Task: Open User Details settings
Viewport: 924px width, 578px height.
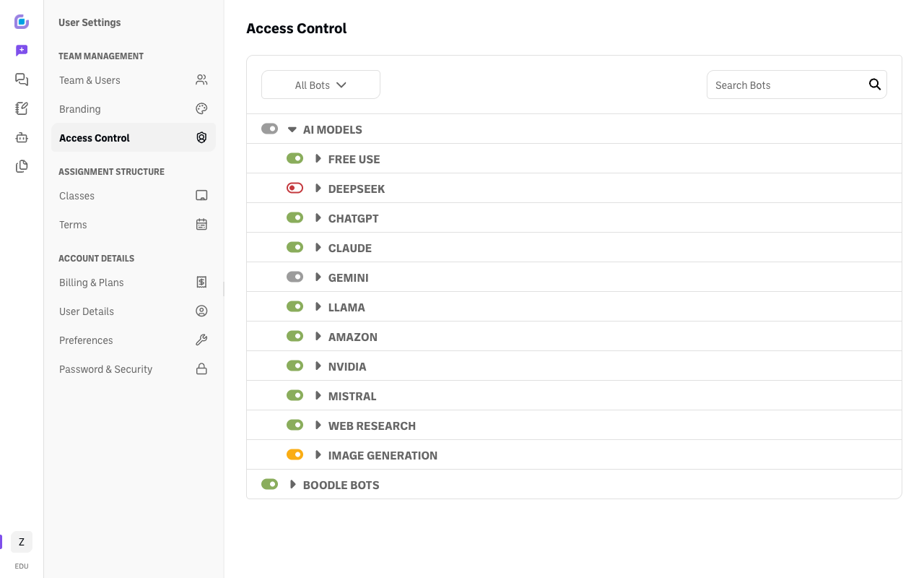Action: pos(134,311)
